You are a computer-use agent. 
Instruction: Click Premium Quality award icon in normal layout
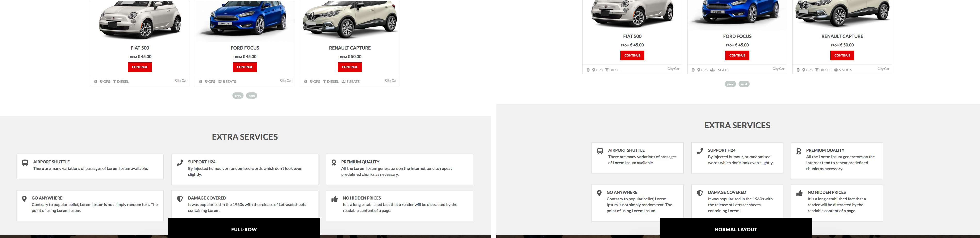[x=799, y=151]
